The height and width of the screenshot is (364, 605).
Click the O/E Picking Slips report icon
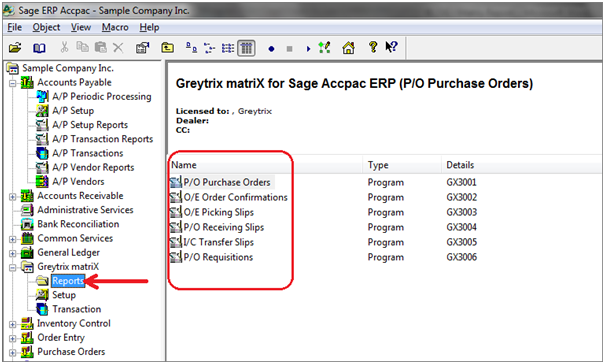[x=176, y=212]
